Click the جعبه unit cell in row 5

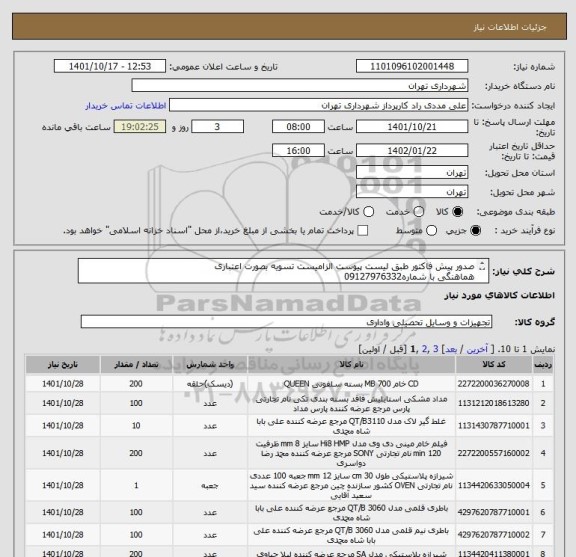210,486
